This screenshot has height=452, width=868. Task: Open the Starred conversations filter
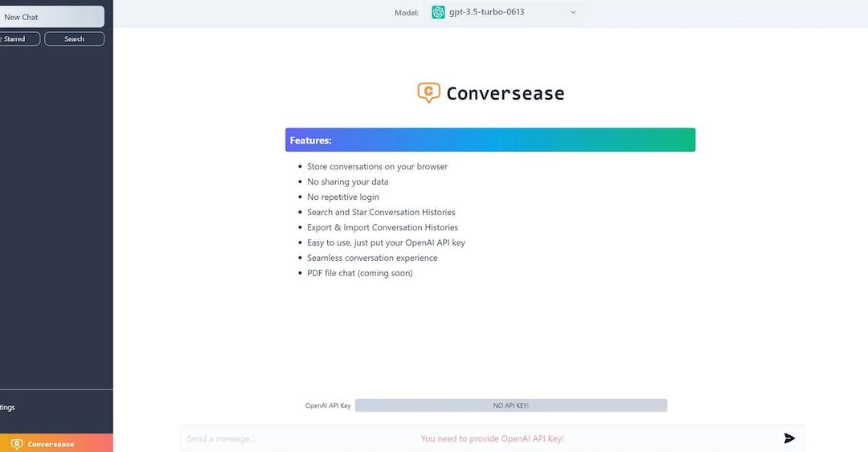pos(19,39)
